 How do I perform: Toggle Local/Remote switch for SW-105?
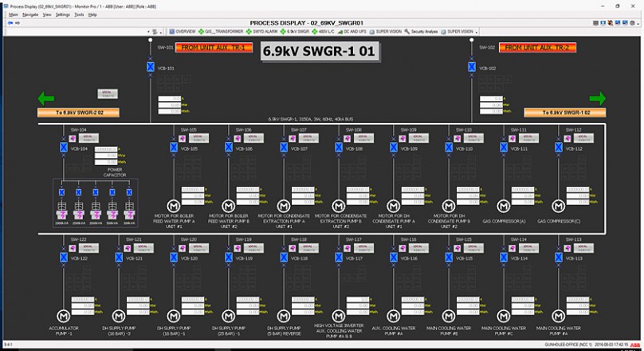coord(198,138)
